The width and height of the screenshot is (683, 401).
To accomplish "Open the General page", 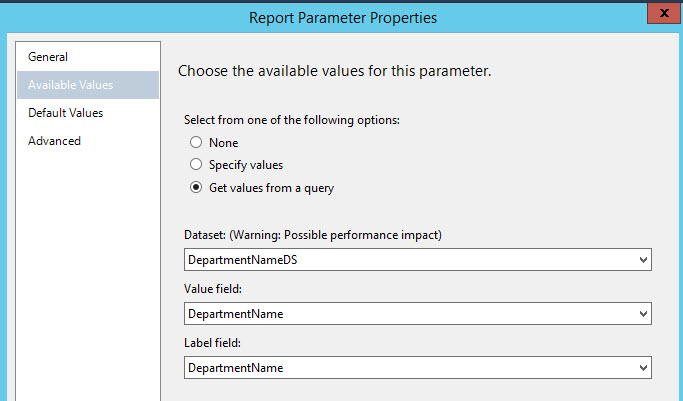I will (48, 57).
